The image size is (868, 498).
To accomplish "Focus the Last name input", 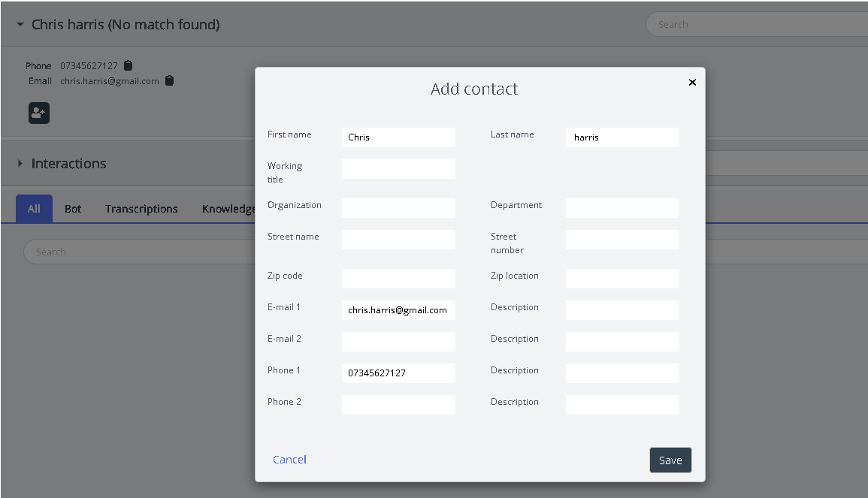I will tap(622, 137).
